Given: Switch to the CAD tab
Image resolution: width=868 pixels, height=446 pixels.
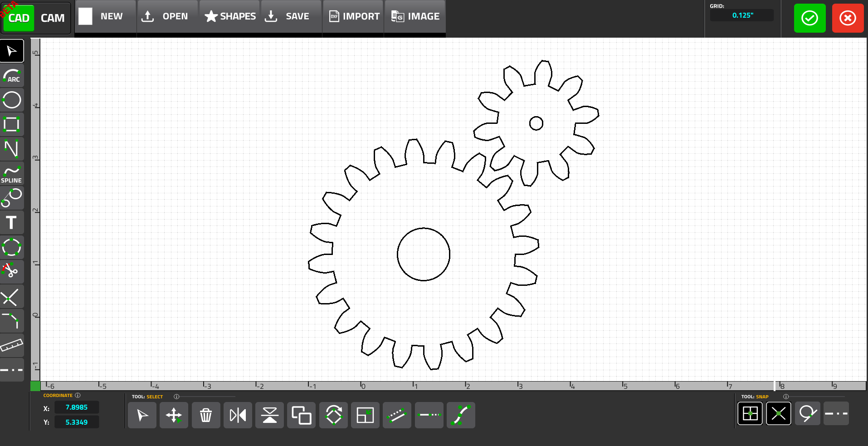Looking at the screenshot, I should 19,18.
